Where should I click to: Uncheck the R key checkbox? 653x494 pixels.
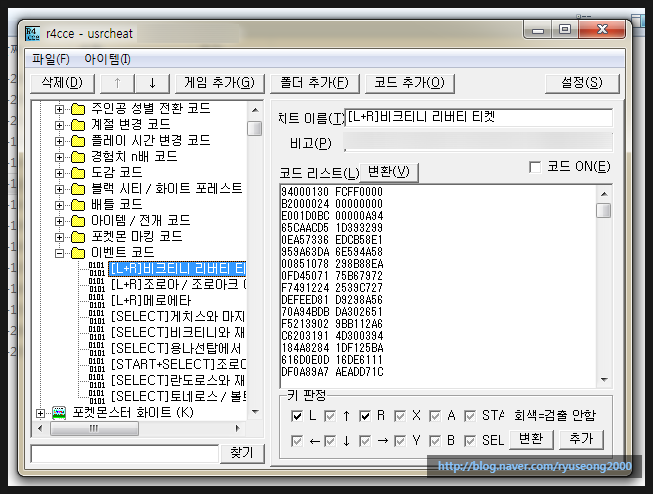click(365, 416)
